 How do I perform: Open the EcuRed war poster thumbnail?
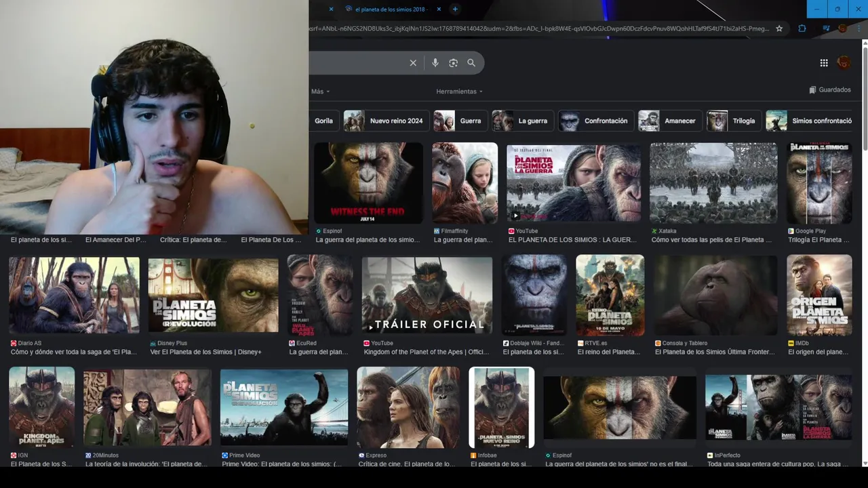[320, 296]
